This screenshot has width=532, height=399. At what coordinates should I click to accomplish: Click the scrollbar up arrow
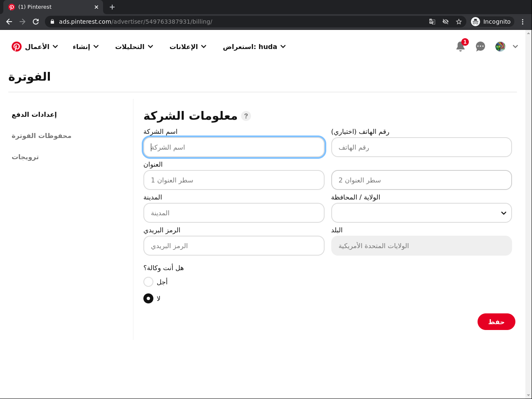(529, 33)
